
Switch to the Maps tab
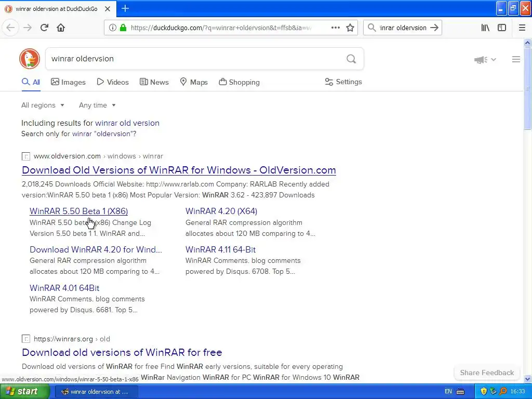pos(194,82)
